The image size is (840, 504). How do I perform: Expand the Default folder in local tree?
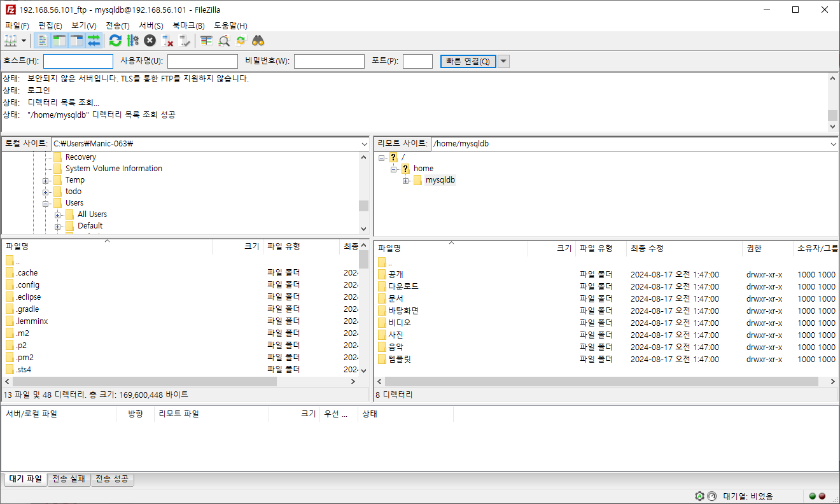click(58, 226)
